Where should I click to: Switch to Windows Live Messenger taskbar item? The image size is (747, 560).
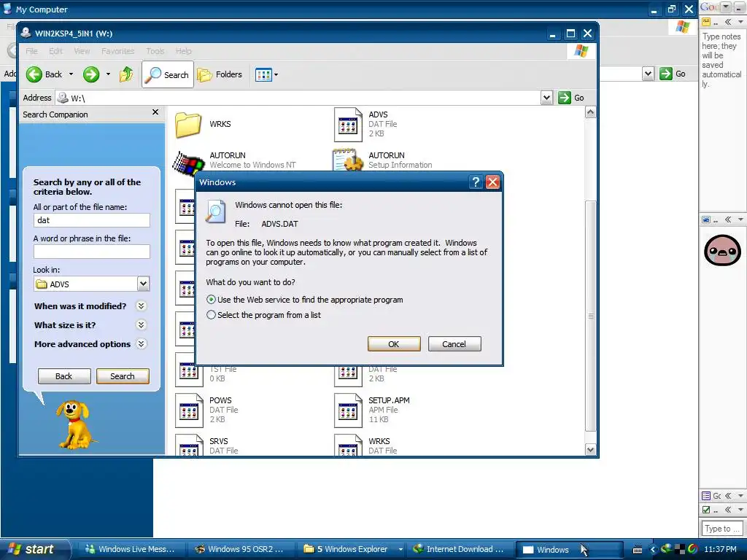click(130, 549)
